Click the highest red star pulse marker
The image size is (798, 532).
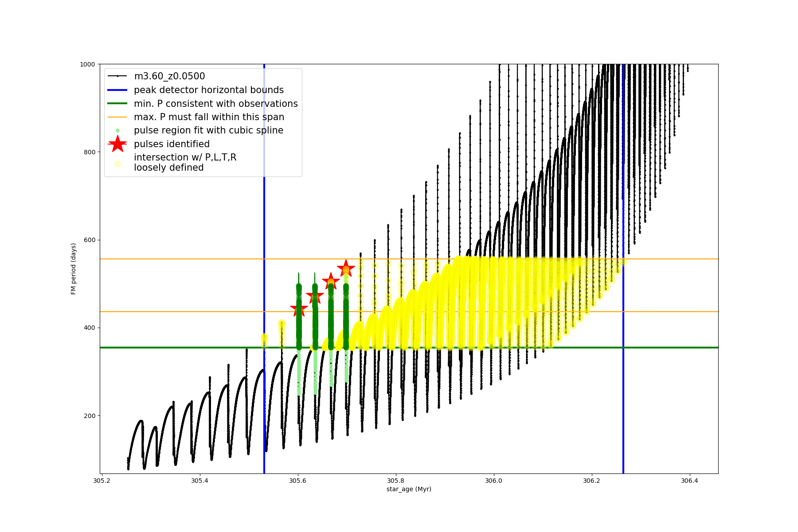coord(346,268)
